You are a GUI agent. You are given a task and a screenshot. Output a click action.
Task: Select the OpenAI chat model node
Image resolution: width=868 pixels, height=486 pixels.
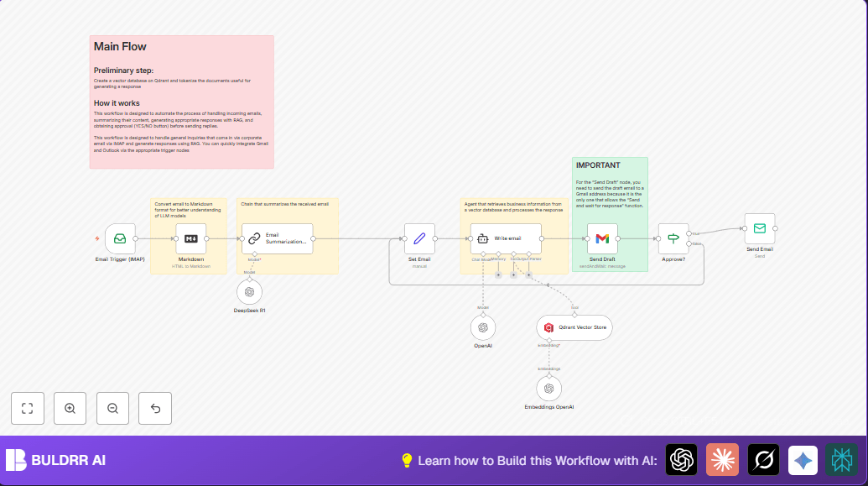pos(483,327)
